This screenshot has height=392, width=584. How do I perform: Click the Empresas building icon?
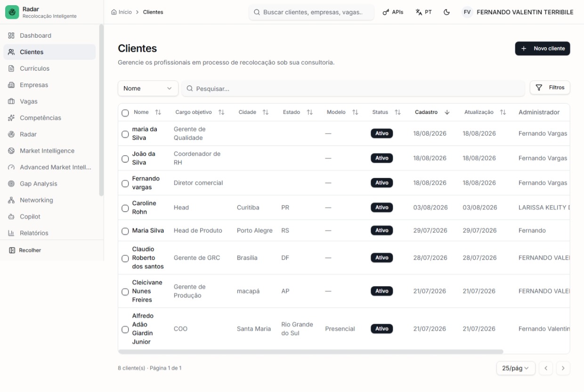(11, 85)
